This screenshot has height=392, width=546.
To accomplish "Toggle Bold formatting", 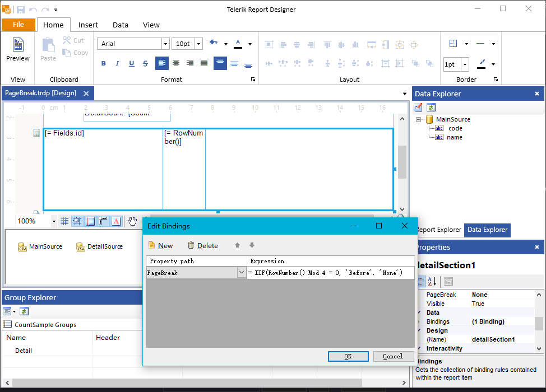I will click(103, 63).
